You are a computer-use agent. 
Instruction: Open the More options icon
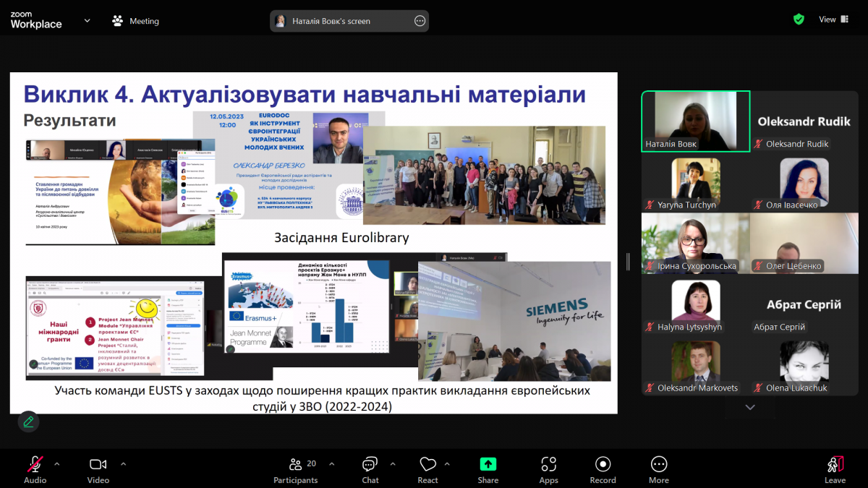pyautogui.click(x=658, y=465)
